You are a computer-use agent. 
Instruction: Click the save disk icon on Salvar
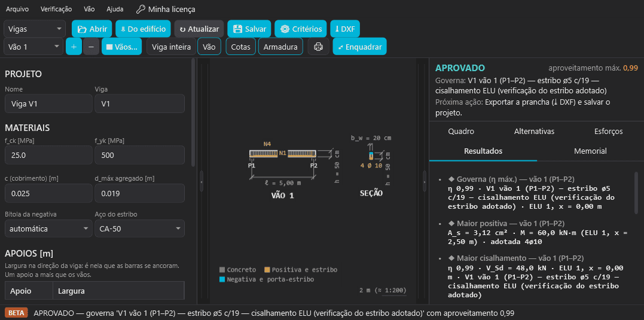coord(237,29)
